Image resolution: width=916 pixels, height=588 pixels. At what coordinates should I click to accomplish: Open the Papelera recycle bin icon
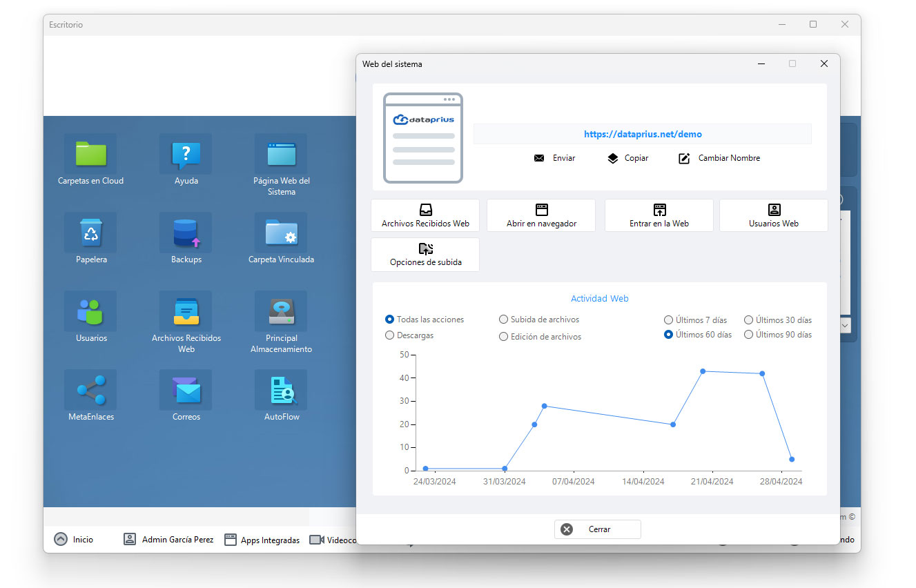point(90,233)
